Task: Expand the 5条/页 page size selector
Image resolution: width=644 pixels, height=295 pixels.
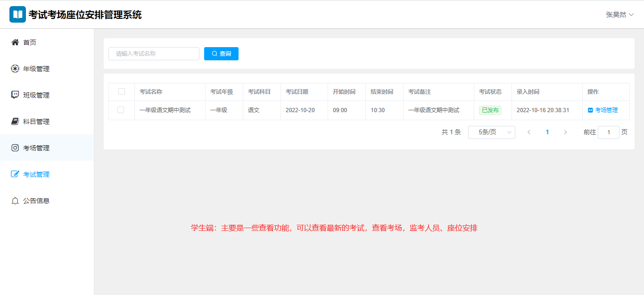Action: click(x=491, y=132)
